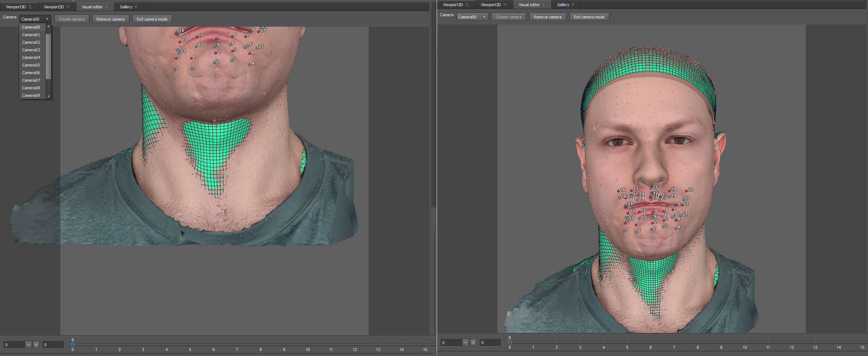Click frame 12 on right window timeline
The image size is (868, 356).
coord(792,347)
